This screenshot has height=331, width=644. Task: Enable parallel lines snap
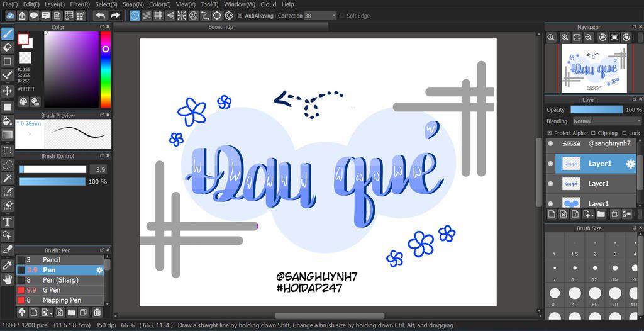(x=147, y=16)
